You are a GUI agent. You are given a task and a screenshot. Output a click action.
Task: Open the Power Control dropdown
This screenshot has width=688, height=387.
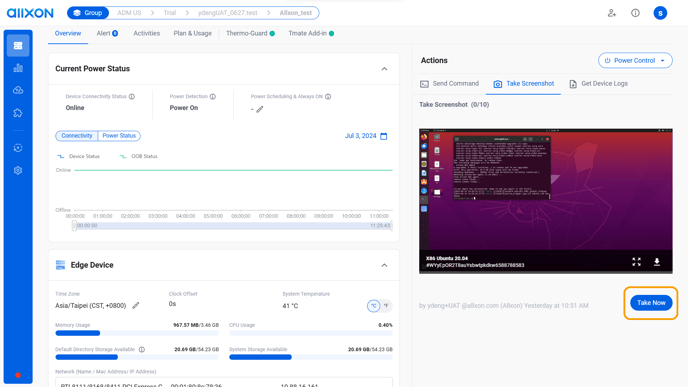pyautogui.click(x=635, y=61)
